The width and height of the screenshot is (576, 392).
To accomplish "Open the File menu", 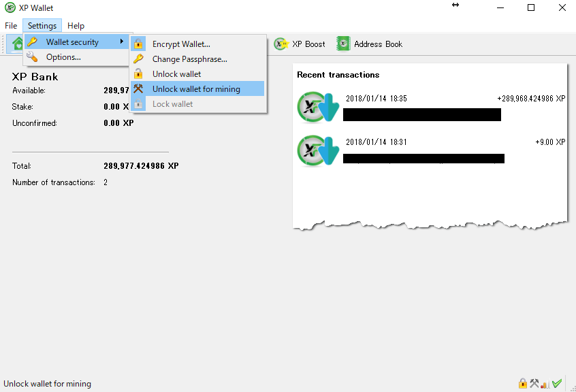I will pos(11,26).
